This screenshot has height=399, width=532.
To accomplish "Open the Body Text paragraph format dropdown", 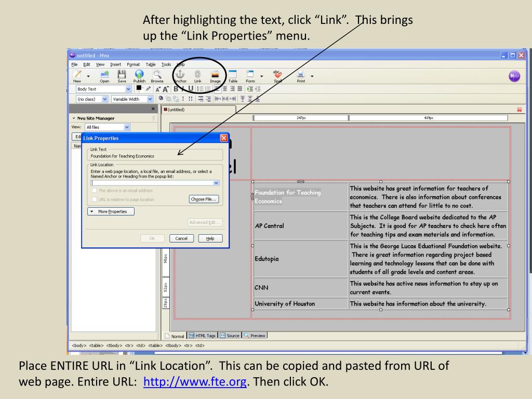I will [128, 89].
